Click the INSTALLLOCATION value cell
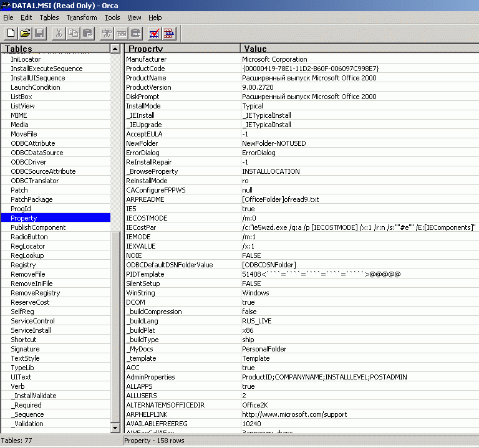The height and width of the screenshot is (448, 479). click(x=360, y=171)
